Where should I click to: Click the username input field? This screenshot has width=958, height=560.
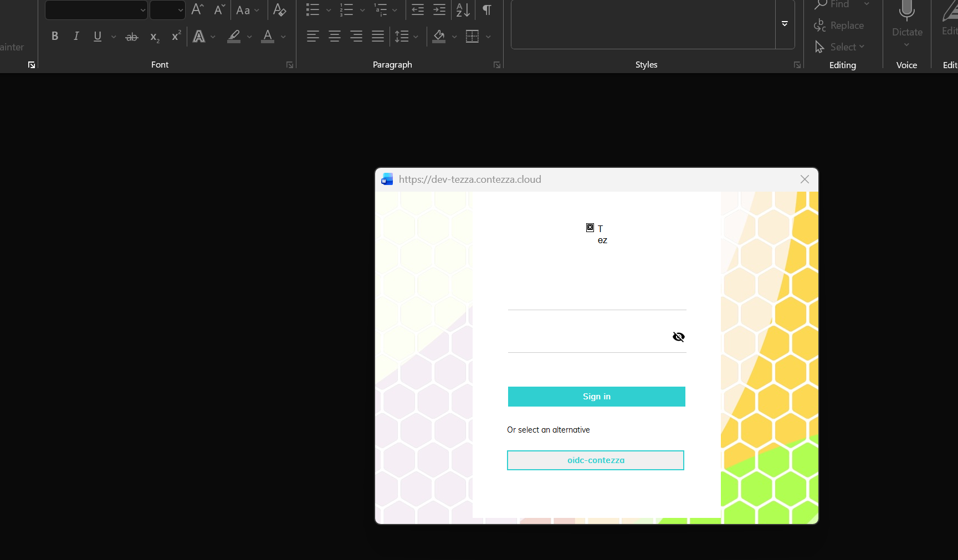click(597, 299)
